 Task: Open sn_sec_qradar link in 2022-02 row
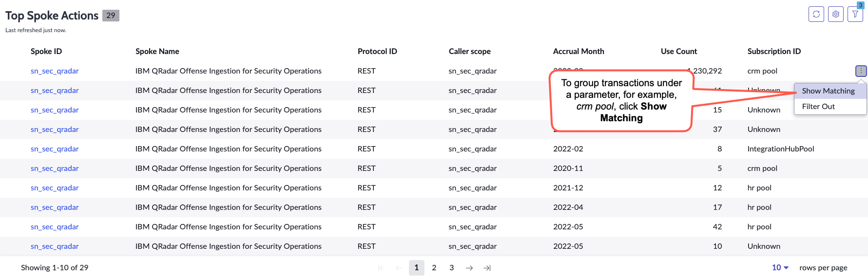click(x=55, y=149)
